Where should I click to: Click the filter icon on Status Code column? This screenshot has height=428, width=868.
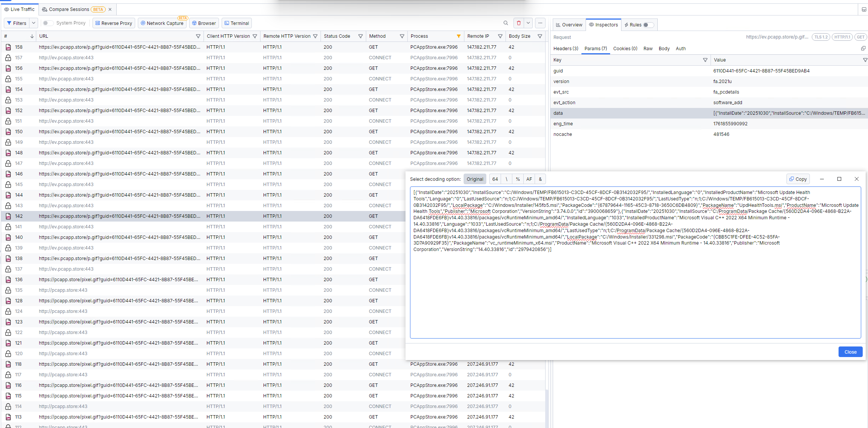361,36
